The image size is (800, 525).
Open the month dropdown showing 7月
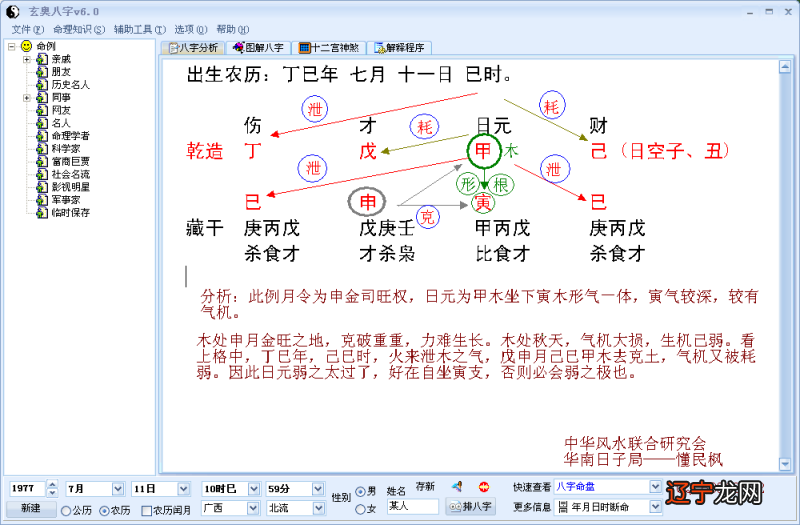(118, 489)
